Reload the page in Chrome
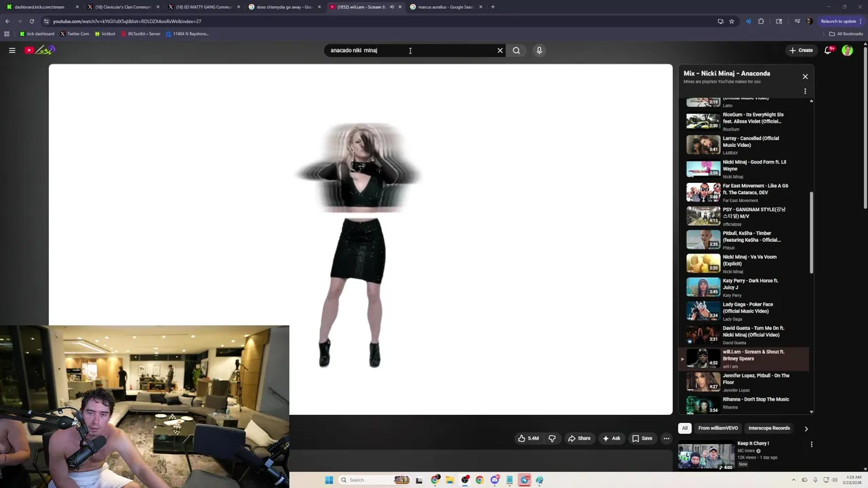The image size is (868, 488). pyautogui.click(x=31, y=21)
